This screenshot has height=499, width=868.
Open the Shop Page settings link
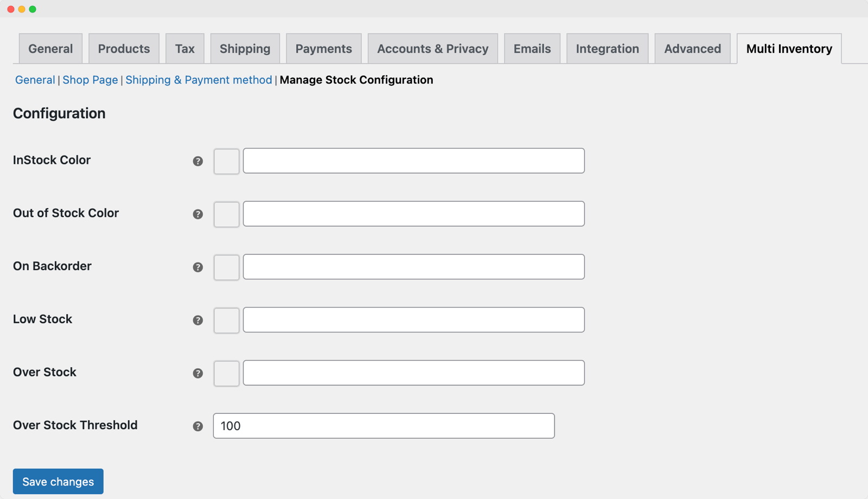coord(90,80)
